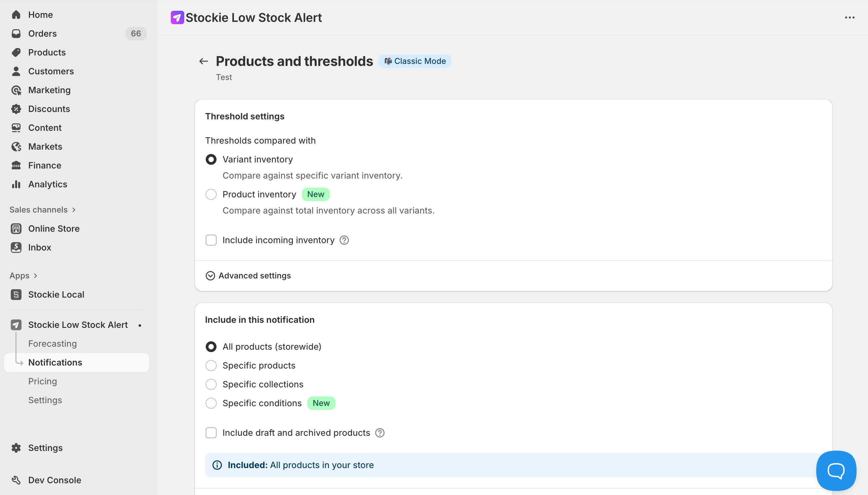Open Stockie Local app in sidebar
868x495 pixels.
56,295
